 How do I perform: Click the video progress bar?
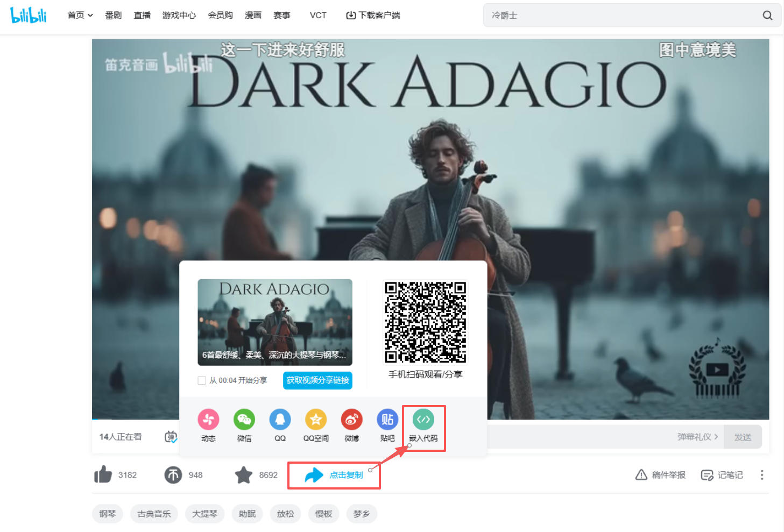coord(430,419)
